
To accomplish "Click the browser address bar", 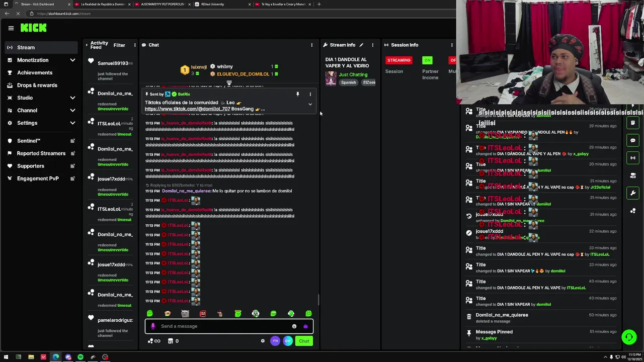I will tap(242, 14).
